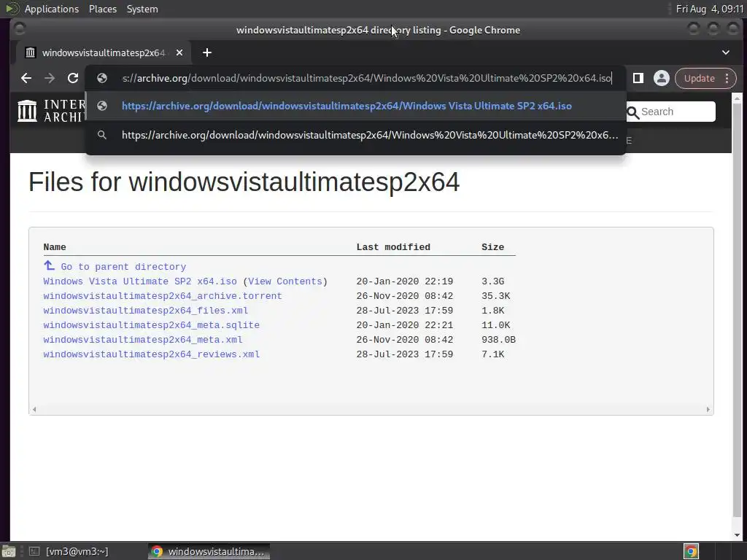Image resolution: width=747 pixels, height=560 pixels.
Task: Open windowsvistaultimatesp2x64_meta.sqlite
Action: (152, 325)
